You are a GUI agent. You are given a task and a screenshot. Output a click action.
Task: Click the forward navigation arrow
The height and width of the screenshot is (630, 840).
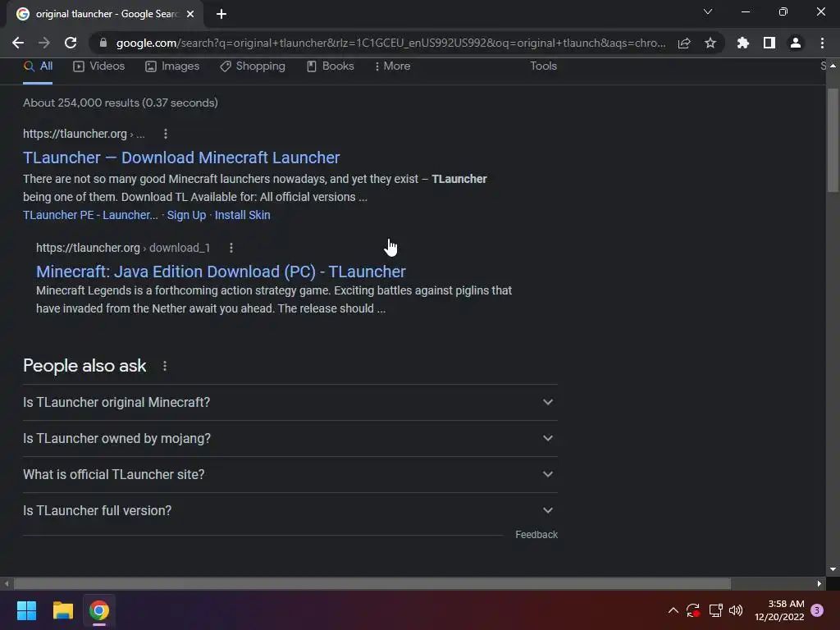click(44, 43)
